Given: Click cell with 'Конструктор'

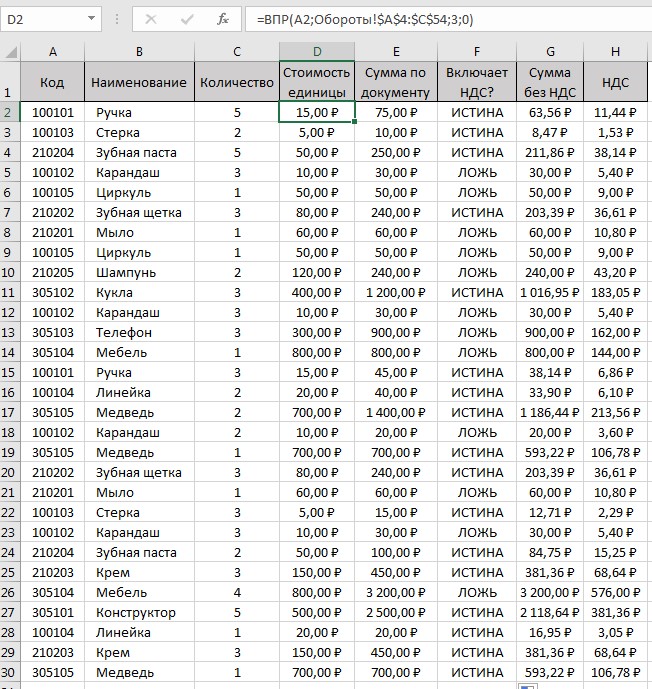Looking at the screenshot, I should click(x=139, y=613).
